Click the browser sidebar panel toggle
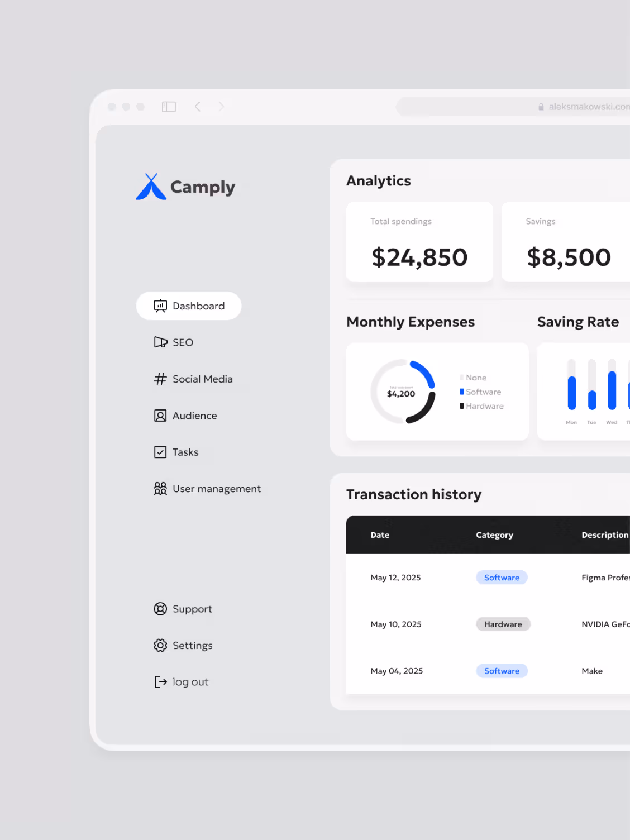 169,106
